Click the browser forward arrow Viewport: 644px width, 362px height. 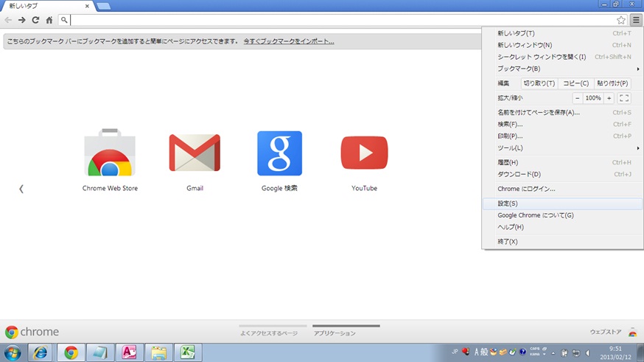pyautogui.click(x=22, y=20)
